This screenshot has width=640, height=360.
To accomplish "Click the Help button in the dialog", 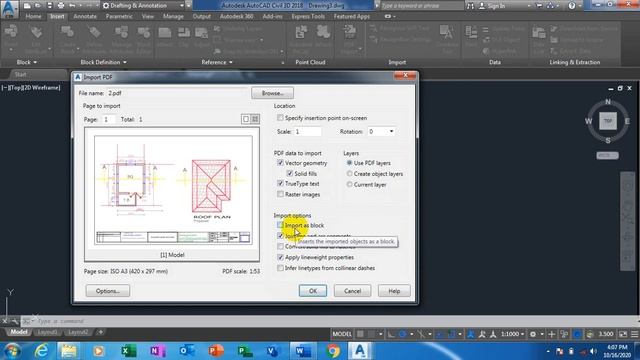I will 394,291.
